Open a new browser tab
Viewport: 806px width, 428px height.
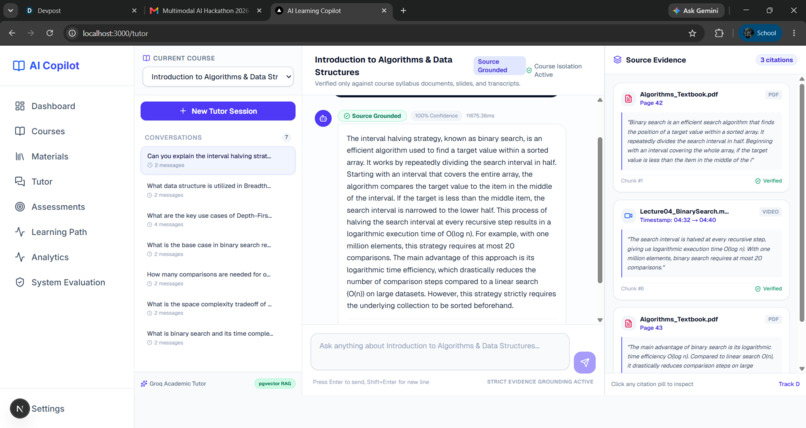pos(403,10)
